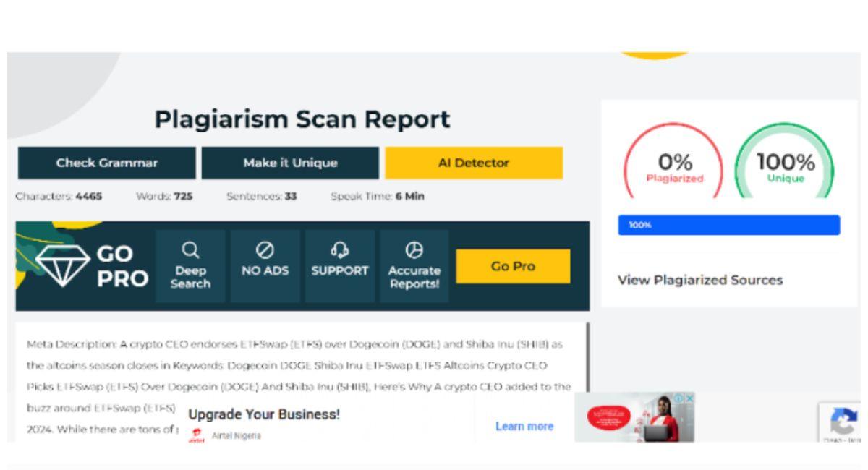The width and height of the screenshot is (868, 470).
Task: Launch the AI Detector
Action: point(474,163)
